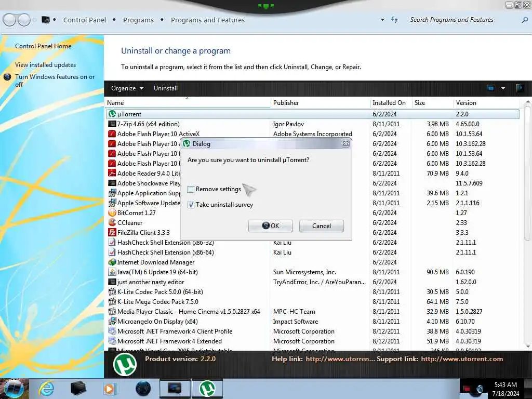Image resolution: width=532 pixels, height=399 pixels.
Task: Cancel the µTorrent uninstall dialog
Action: 321,226
